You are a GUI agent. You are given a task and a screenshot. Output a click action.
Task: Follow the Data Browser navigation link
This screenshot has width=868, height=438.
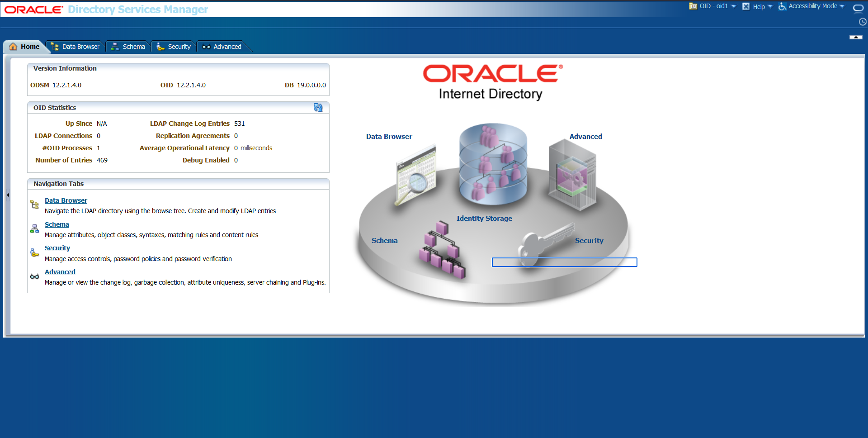coord(66,200)
